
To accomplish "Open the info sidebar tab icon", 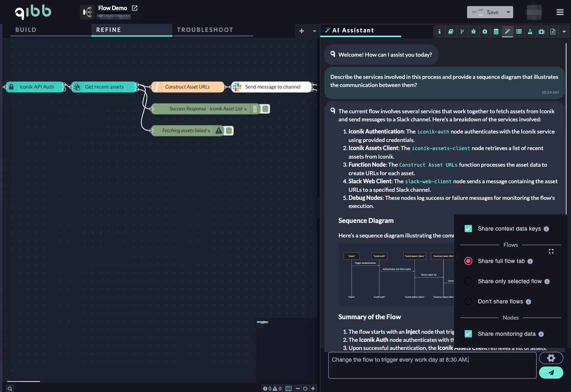I will [x=439, y=32].
